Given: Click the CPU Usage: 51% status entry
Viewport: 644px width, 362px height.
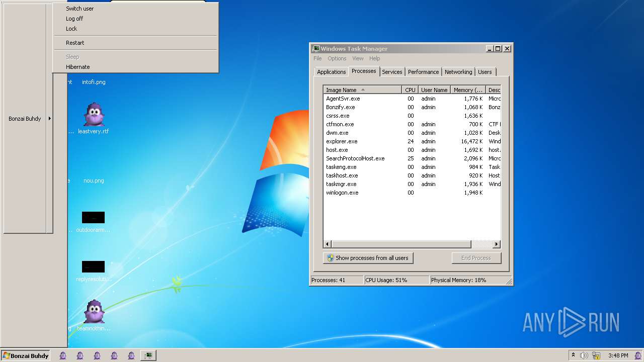Looking at the screenshot, I should pos(396,280).
